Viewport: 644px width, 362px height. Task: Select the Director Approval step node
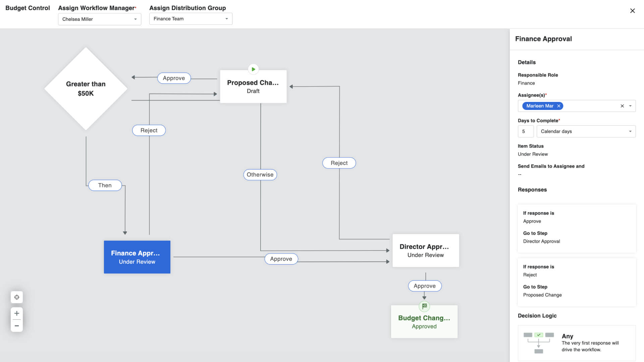[x=425, y=250]
